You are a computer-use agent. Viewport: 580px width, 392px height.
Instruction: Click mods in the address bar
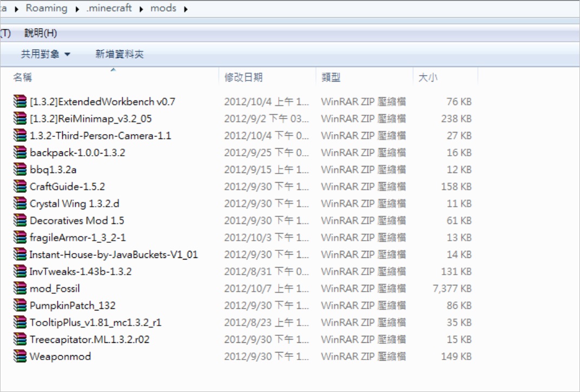pyautogui.click(x=163, y=8)
